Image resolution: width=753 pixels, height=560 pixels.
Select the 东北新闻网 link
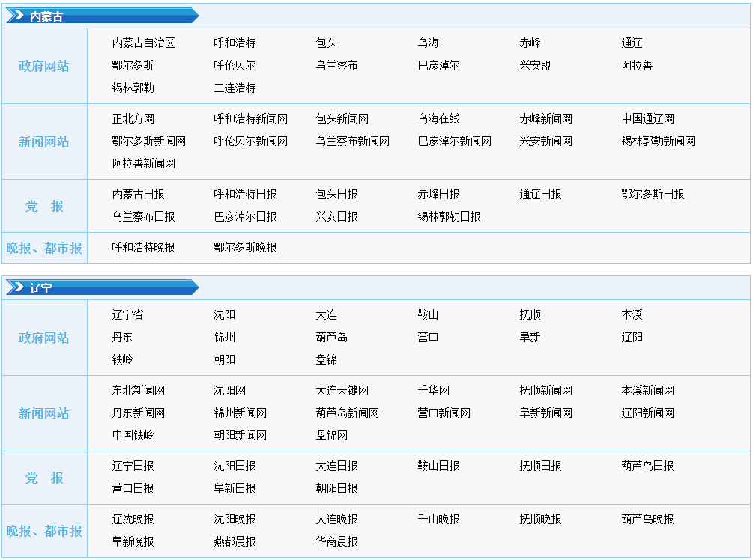[x=138, y=391]
